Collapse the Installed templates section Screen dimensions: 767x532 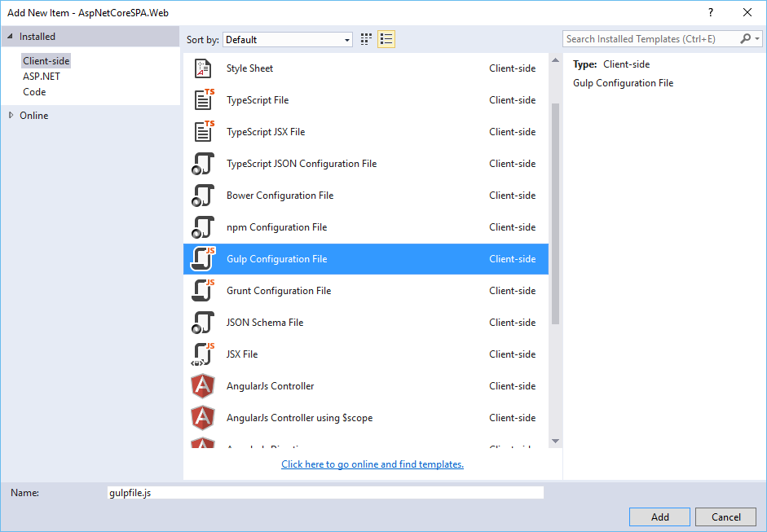[10, 36]
